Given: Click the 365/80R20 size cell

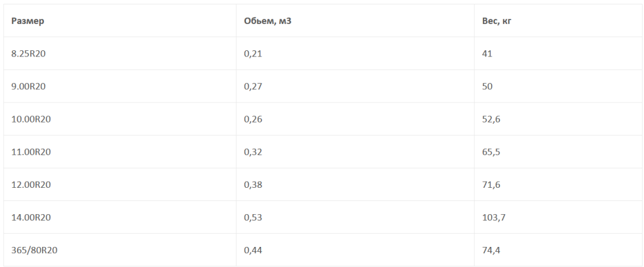Looking at the screenshot, I should click(35, 250).
